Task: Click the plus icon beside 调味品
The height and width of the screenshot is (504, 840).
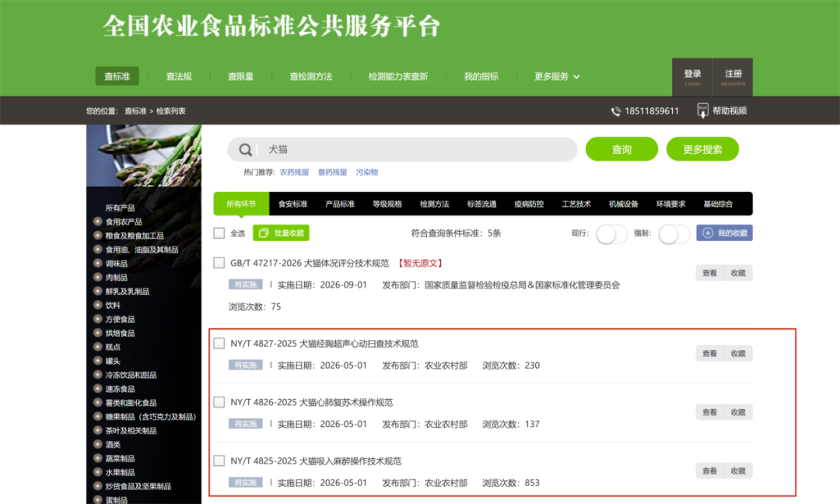Action: [x=98, y=264]
